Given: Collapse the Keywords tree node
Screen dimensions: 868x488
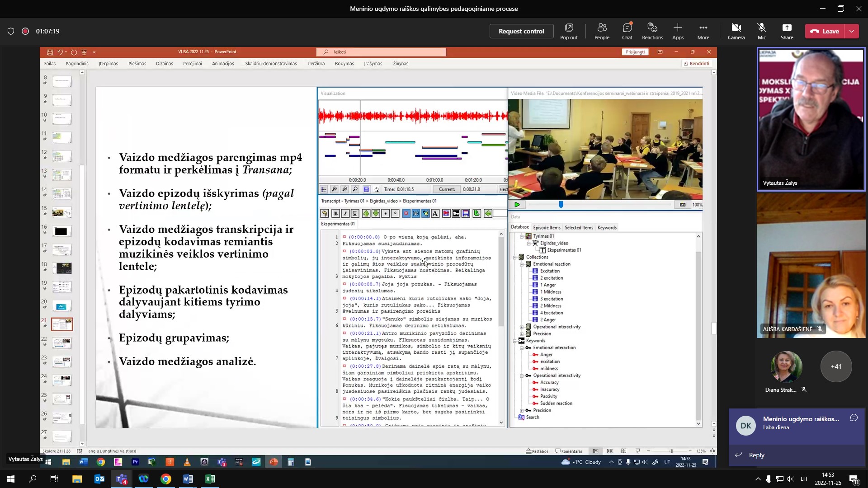Looking at the screenshot, I should pos(514,341).
